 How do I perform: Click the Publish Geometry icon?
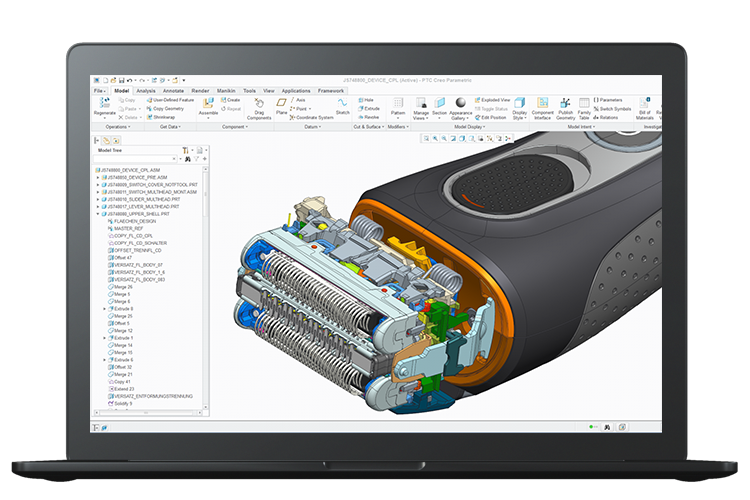click(565, 104)
